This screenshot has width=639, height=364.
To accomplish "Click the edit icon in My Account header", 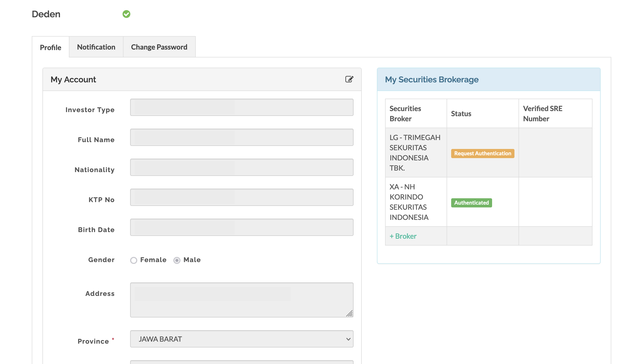I will pos(349,79).
